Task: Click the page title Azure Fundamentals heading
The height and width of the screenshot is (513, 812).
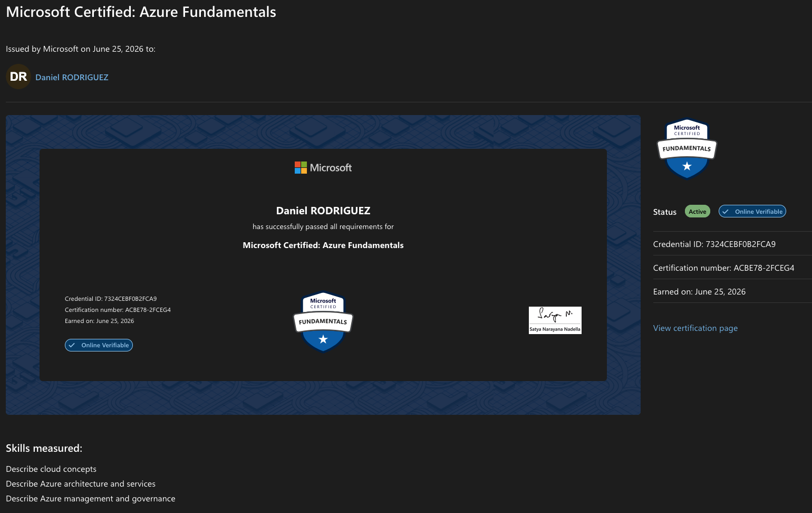Action: pyautogui.click(x=141, y=12)
